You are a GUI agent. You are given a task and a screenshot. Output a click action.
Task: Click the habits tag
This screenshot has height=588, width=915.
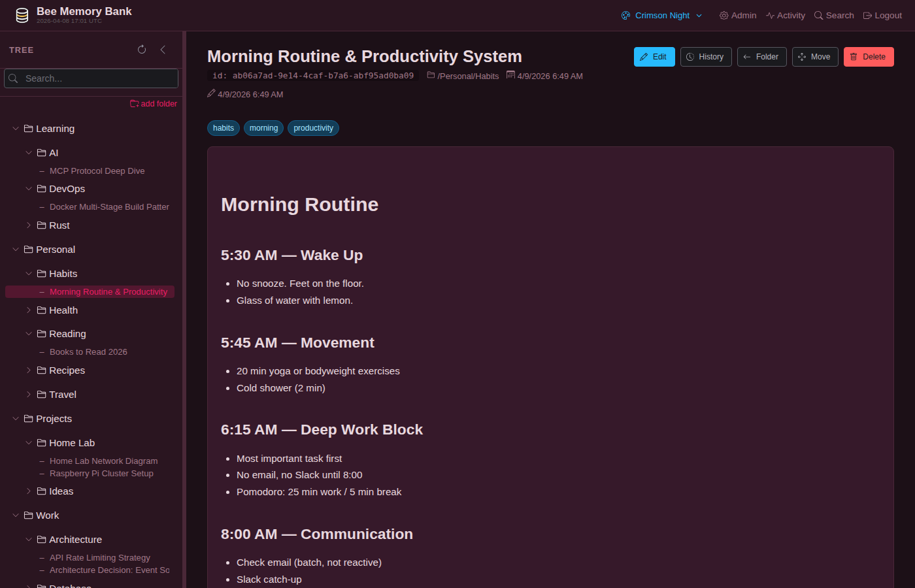(x=224, y=128)
